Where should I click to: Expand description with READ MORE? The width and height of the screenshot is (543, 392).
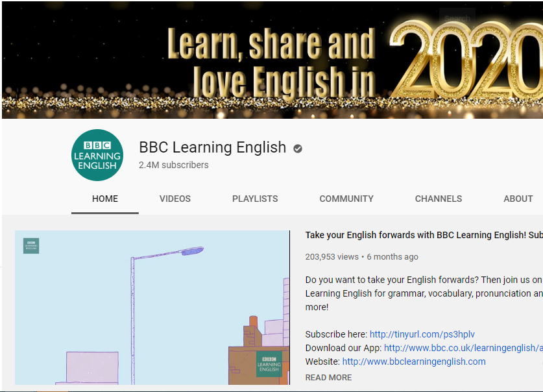pos(328,378)
